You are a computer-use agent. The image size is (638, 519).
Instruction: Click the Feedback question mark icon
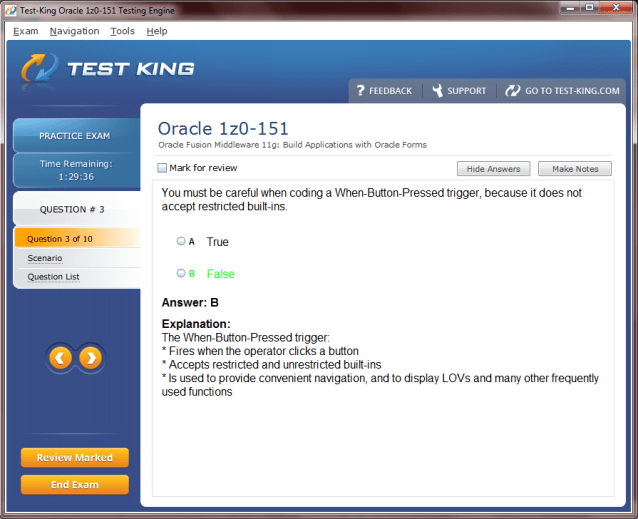(x=361, y=90)
